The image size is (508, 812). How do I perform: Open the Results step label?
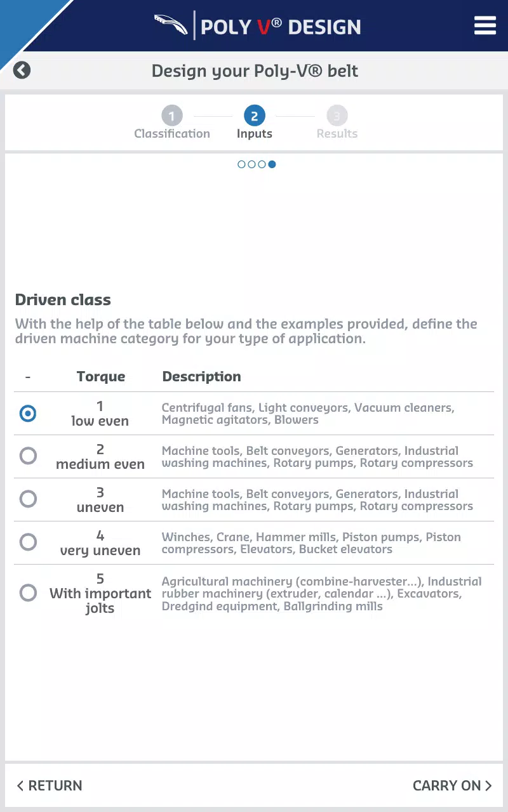pyautogui.click(x=337, y=134)
